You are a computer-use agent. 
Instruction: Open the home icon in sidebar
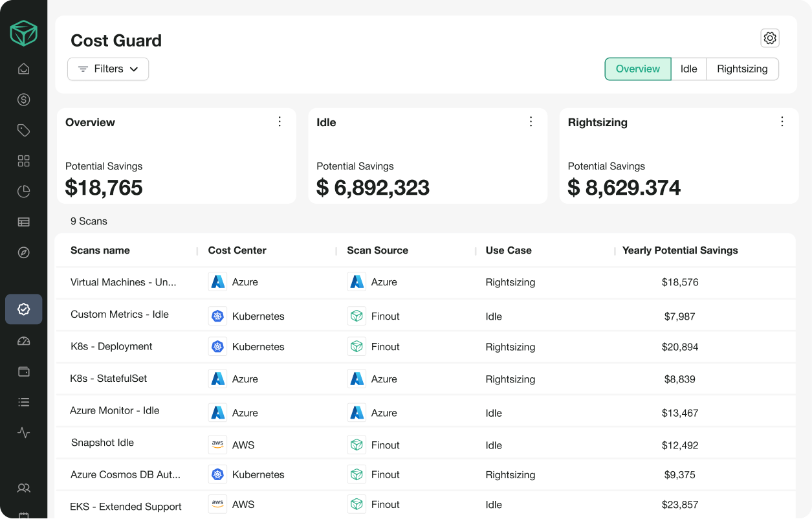tap(24, 69)
